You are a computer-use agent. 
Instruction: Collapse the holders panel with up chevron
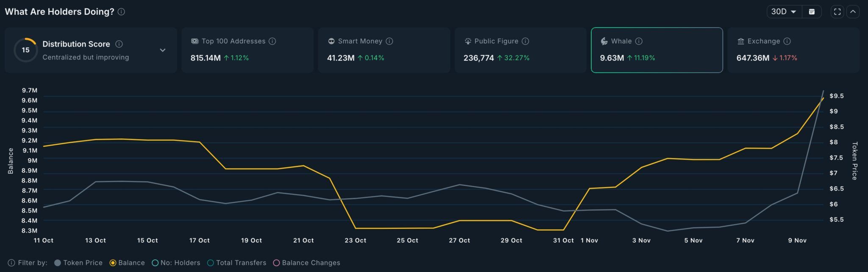click(853, 12)
